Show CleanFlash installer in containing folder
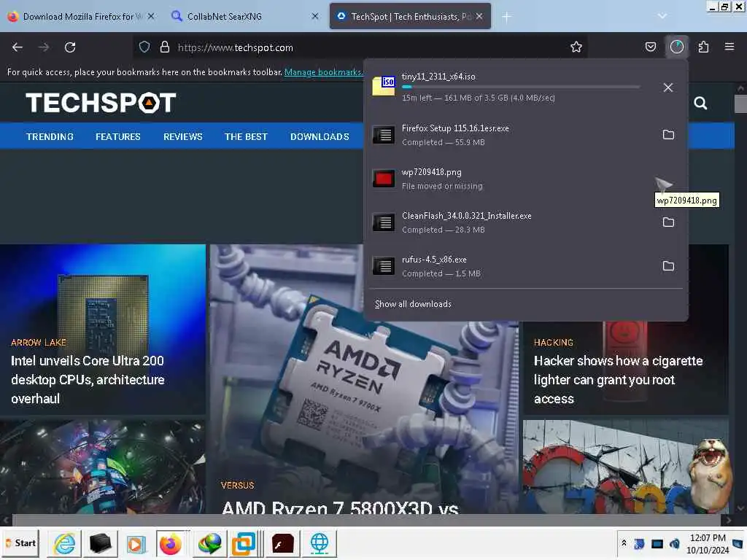The image size is (747, 560). (668, 222)
